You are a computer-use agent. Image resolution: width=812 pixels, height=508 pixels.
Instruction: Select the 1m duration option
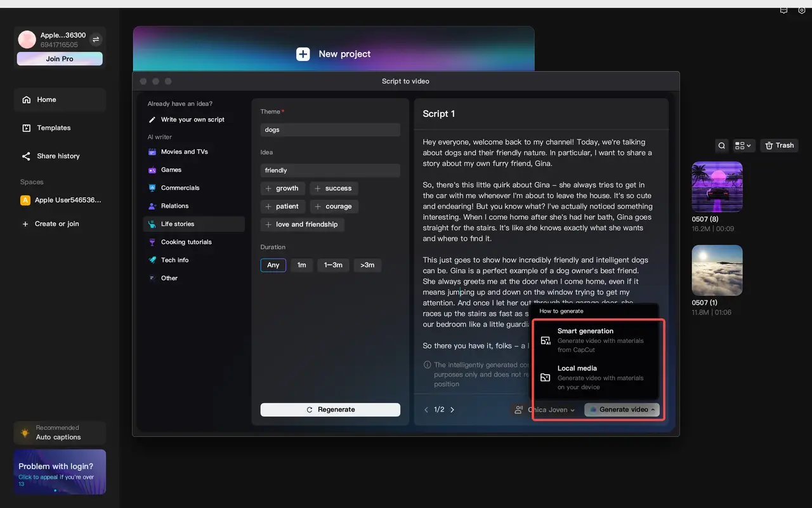[x=302, y=265]
